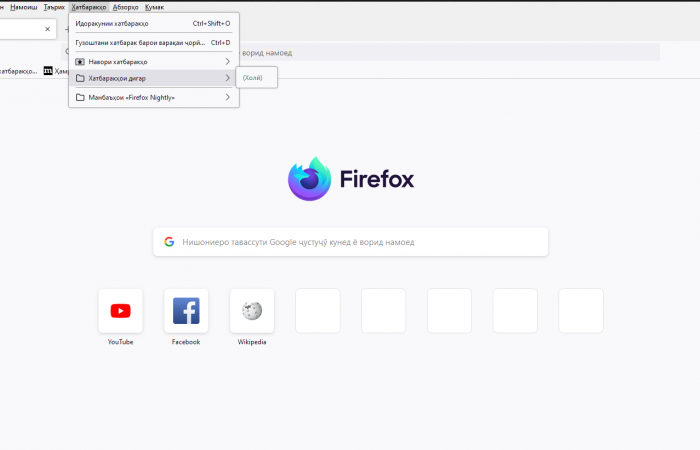
Task: Expand Манбаъҳои «Firefox Nightly» submenu arrow
Action: 227,97
